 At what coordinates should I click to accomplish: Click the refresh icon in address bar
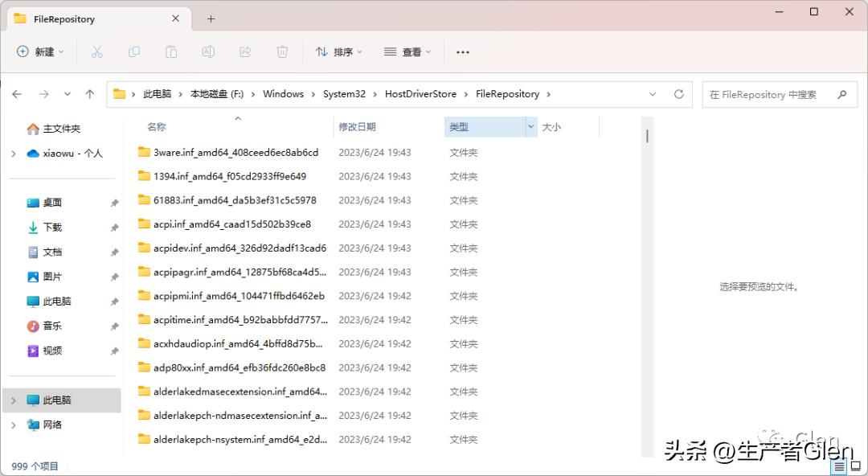coord(678,94)
